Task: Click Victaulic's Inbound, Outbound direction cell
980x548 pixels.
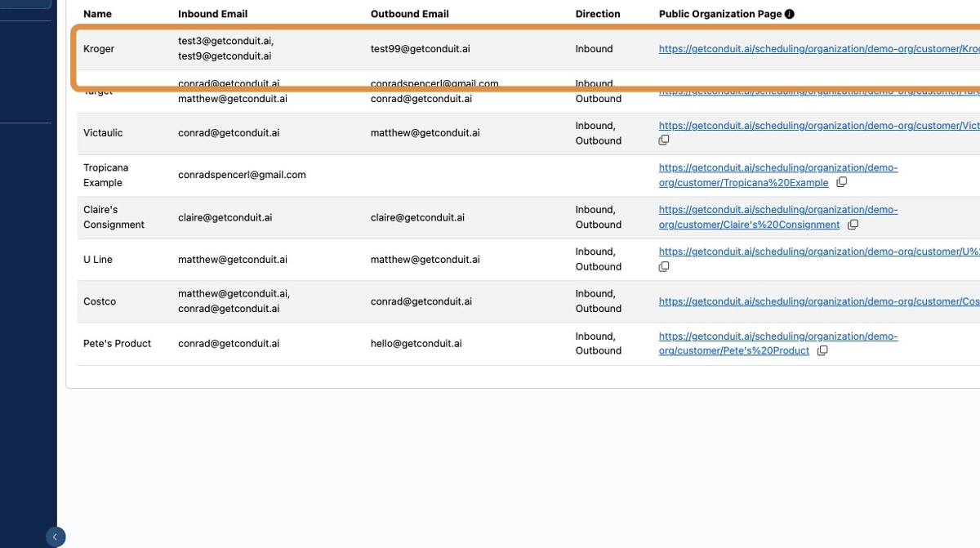Action: (x=599, y=133)
